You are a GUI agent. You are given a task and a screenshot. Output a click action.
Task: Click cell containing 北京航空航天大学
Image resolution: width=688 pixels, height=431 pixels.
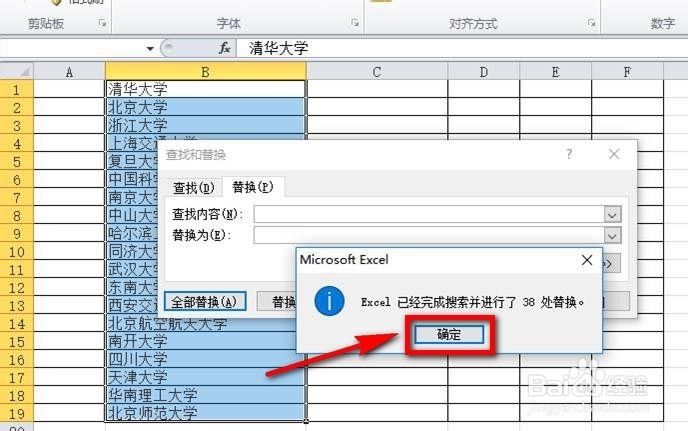201,324
